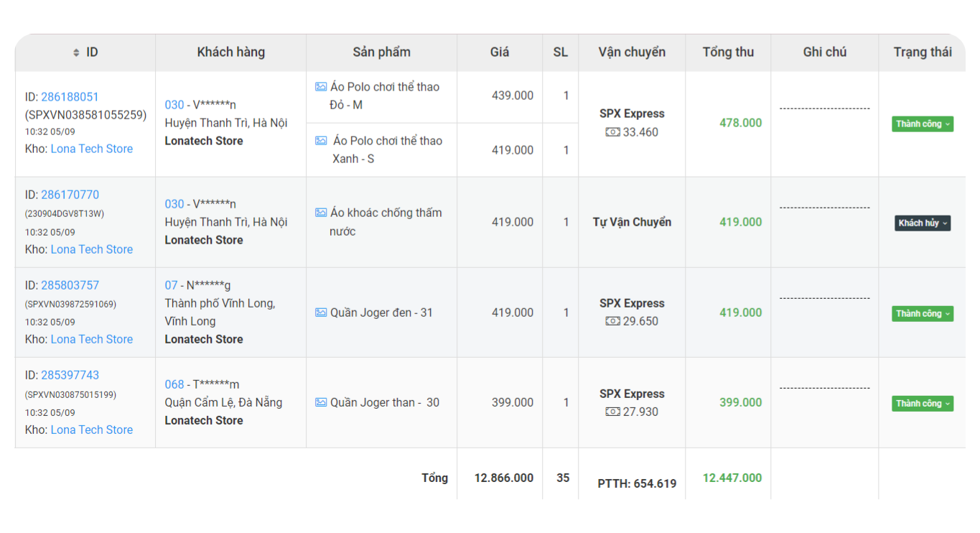This screenshot has width=980, height=533.
Task: Click image icon for Quần Joger than - 30
Action: click(321, 402)
